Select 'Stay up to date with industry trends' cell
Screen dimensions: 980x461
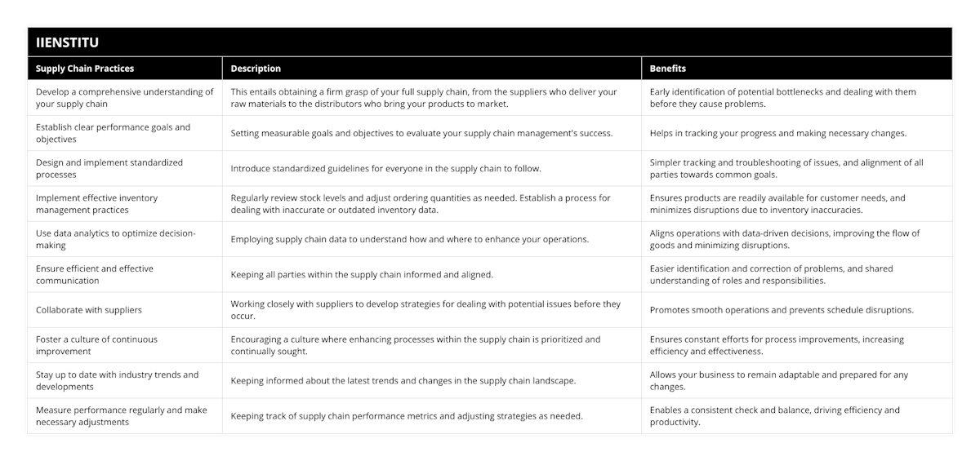tap(117, 380)
